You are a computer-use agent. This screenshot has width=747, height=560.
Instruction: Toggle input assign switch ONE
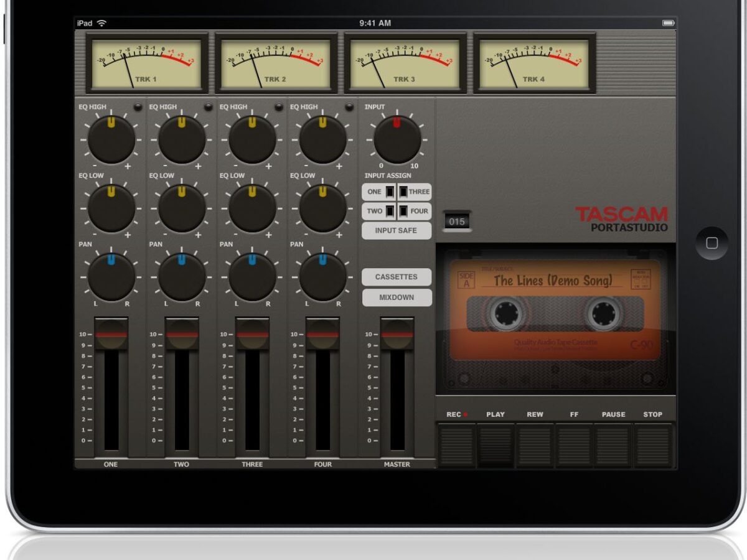coord(389,192)
